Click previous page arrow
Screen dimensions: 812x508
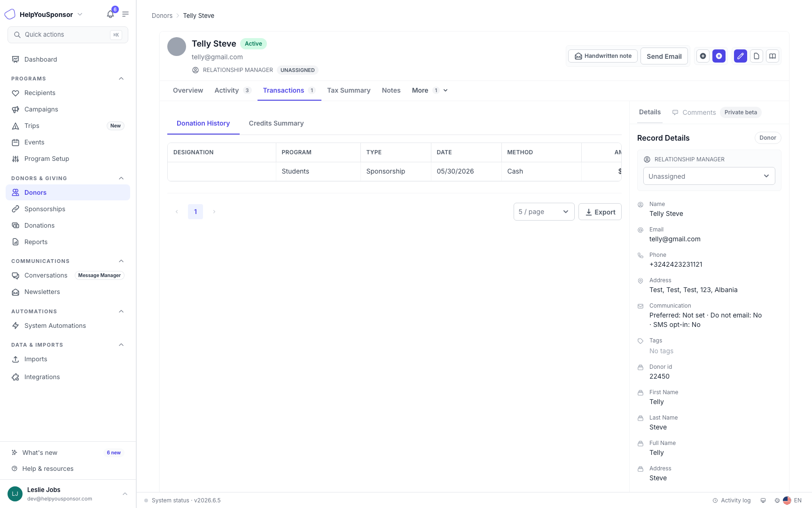point(177,212)
